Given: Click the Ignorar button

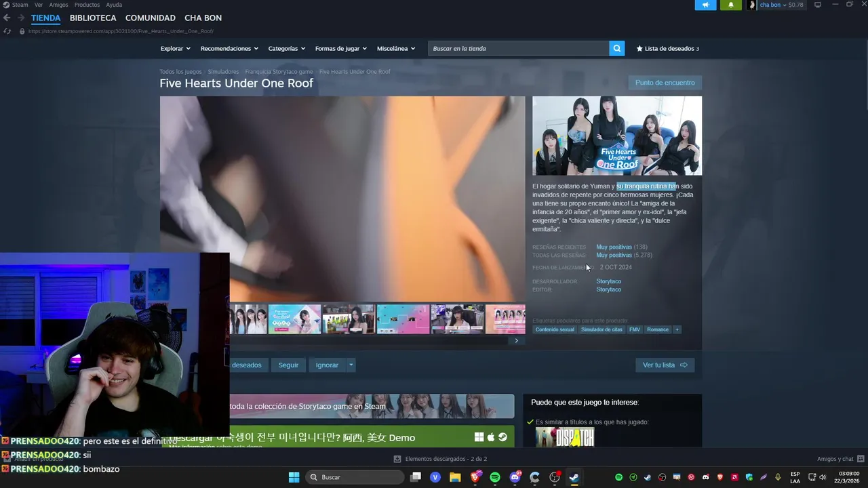Looking at the screenshot, I should (327, 365).
